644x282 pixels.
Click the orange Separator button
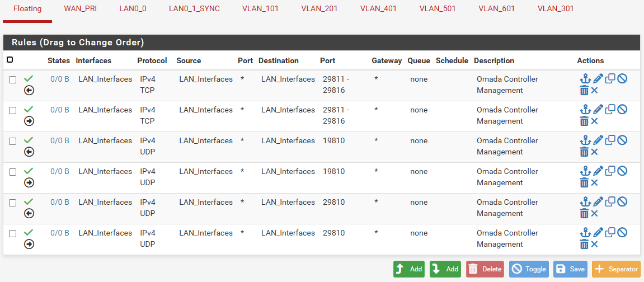click(616, 269)
